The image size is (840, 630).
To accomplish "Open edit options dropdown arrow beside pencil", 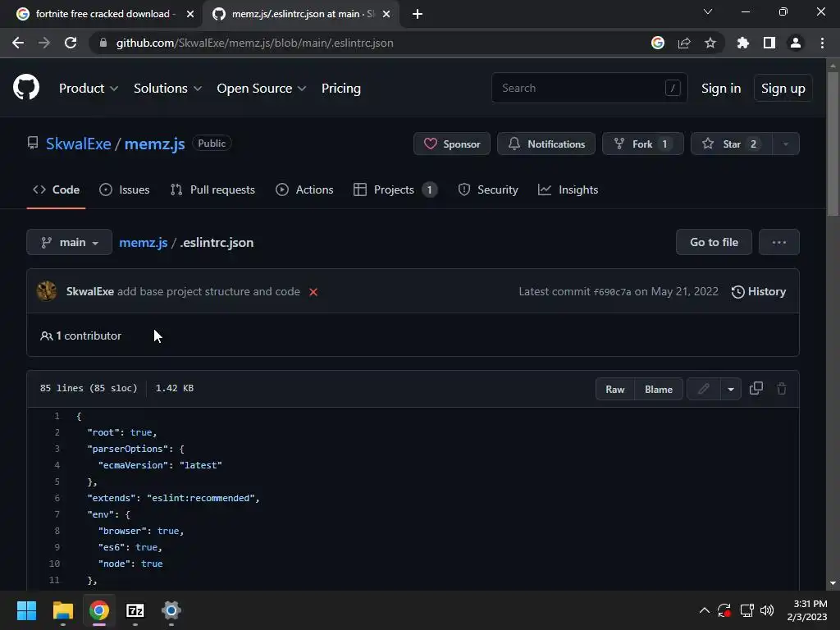I will (731, 389).
